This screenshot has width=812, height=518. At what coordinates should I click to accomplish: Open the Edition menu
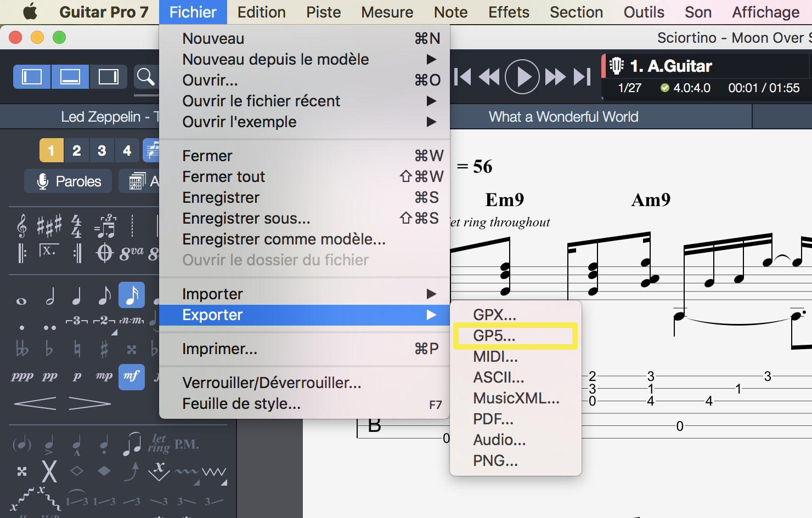pyautogui.click(x=262, y=12)
